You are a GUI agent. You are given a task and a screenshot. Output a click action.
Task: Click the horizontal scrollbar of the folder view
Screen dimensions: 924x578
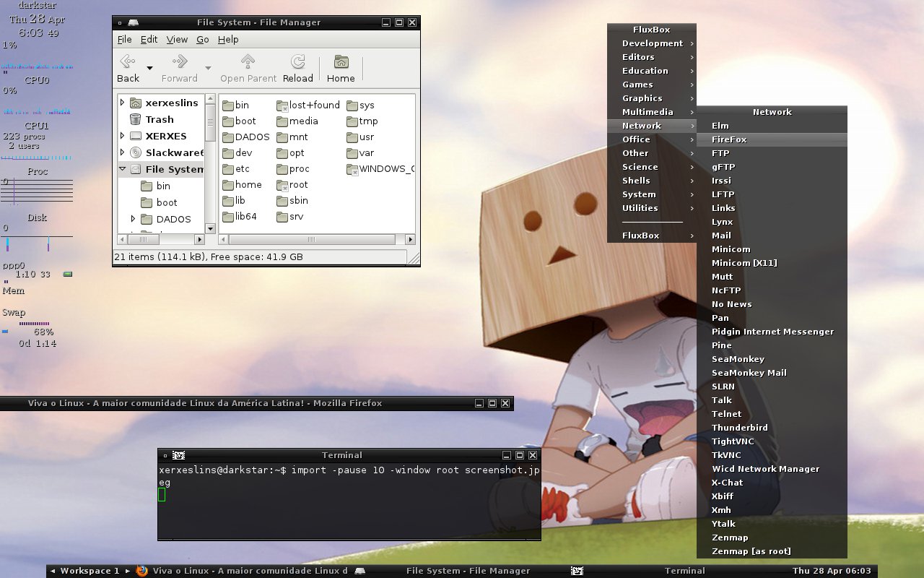[x=318, y=239]
